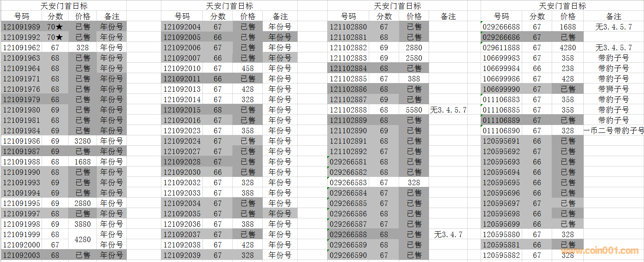Select the 3280 price cell
Image resolution: width=644 pixels, height=262 pixels.
pos(82,141)
